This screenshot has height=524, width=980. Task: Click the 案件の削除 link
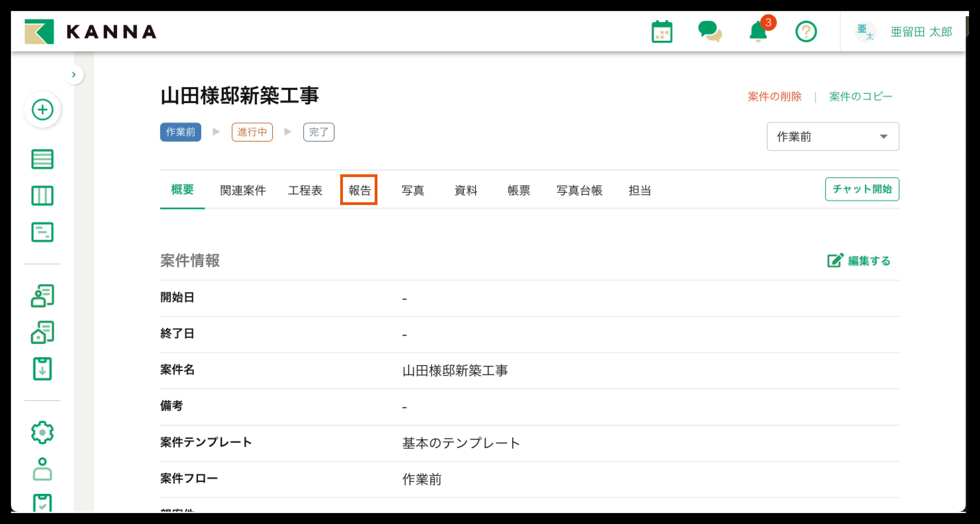click(x=774, y=96)
